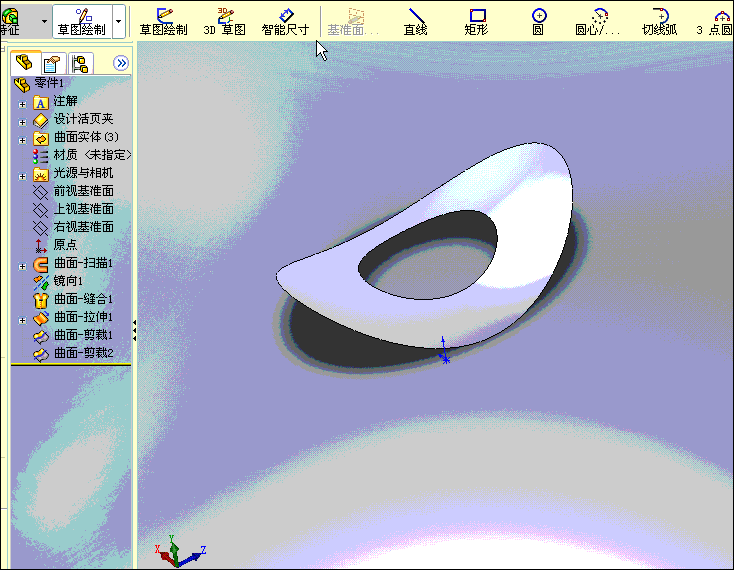Expand the 设计活页夹 node
The width and height of the screenshot is (734, 570).
click(x=22, y=123)
